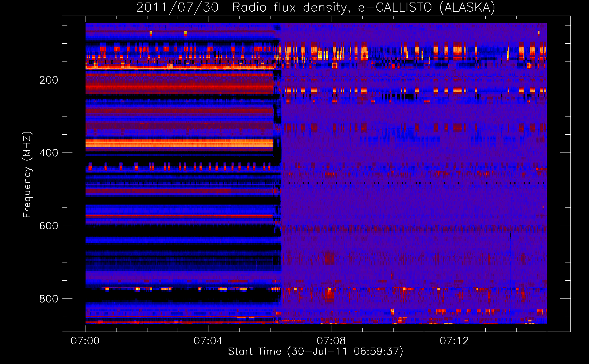
Task: Click the 800 frequency tick label
Action: [x=49, y=299]
